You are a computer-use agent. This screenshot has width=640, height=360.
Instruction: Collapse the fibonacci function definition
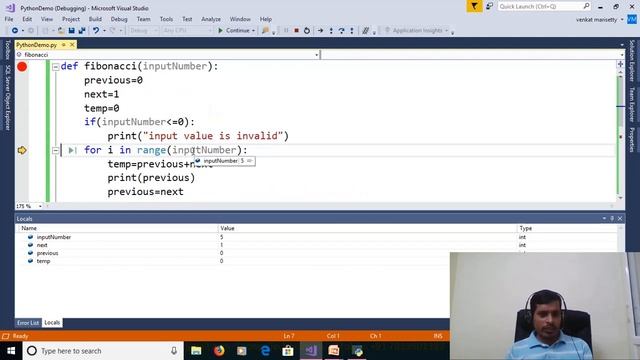coord(56,67)
